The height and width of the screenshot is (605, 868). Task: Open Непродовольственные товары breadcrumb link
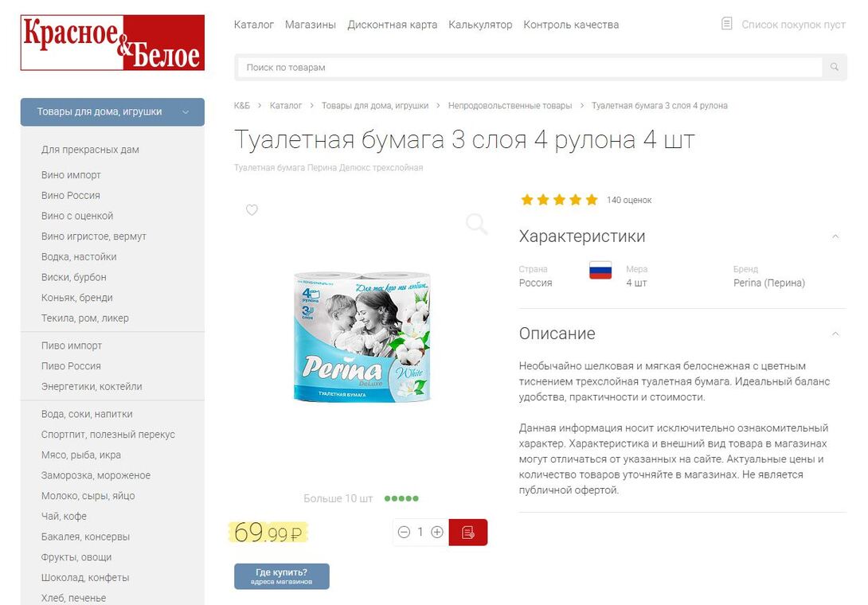tap(510, 106)
